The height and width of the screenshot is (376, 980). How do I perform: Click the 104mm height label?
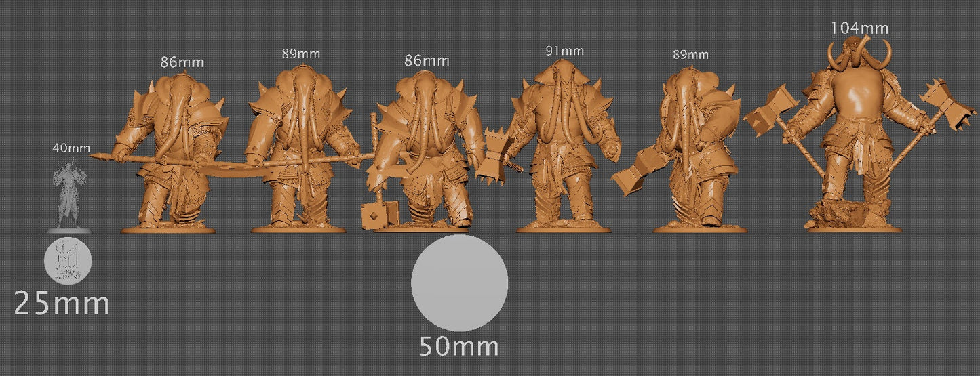click(859, 28)
